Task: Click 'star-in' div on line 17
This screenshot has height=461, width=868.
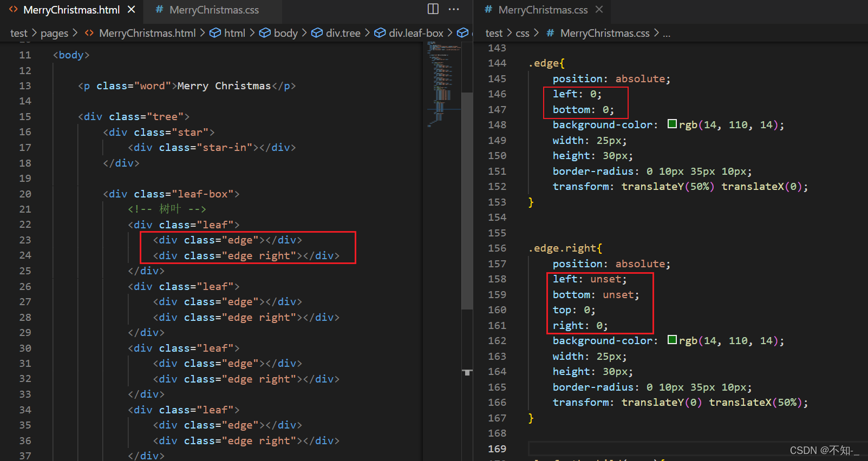Action: pyautogui.click(x=212, y=147)
